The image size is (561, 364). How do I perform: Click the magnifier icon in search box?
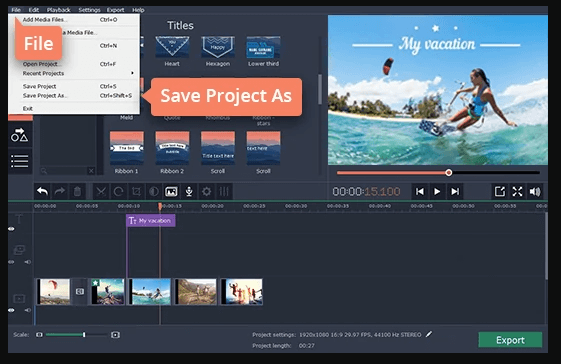[44, 171]
